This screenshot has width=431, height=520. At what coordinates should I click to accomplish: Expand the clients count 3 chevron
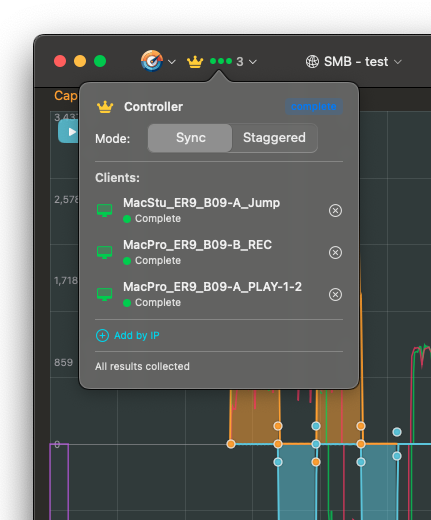tap(253, 62)
